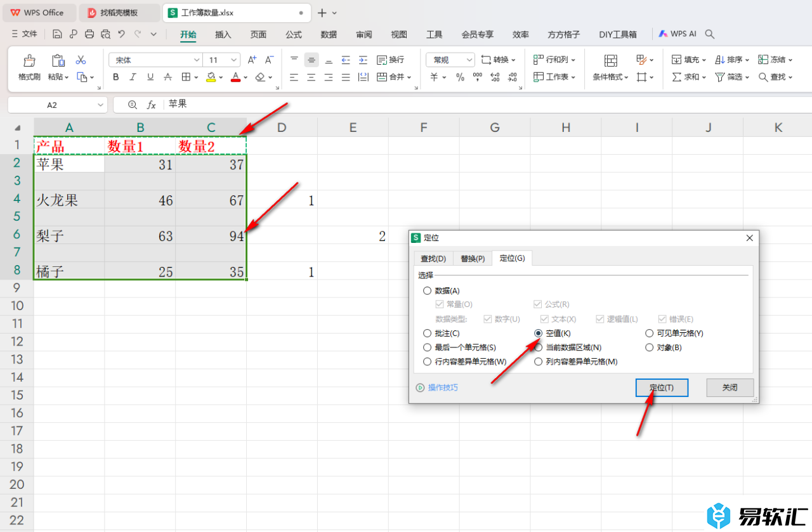Click the Percent style icon

pos(460,77)
